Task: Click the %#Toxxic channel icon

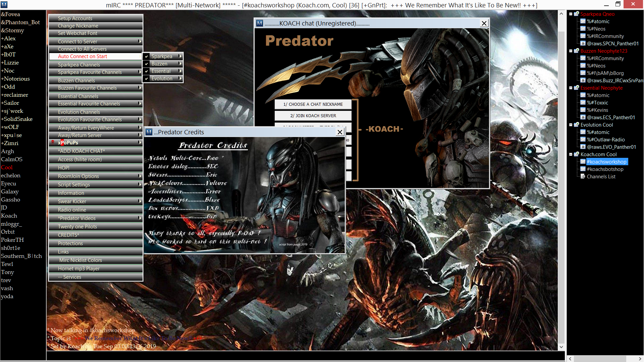Action: (x=583, y=102)
